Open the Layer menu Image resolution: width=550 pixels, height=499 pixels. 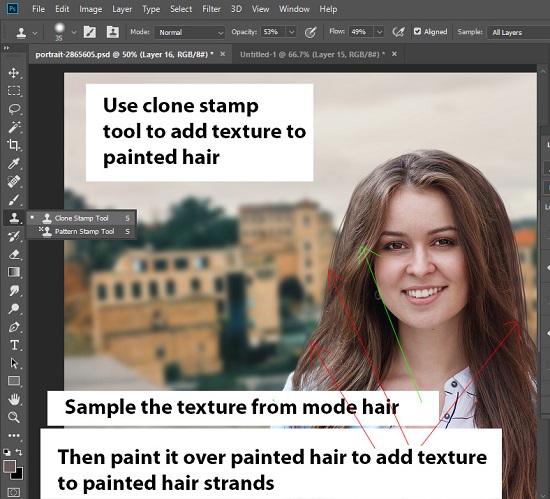pyautogui.click(x=122, y=9)
